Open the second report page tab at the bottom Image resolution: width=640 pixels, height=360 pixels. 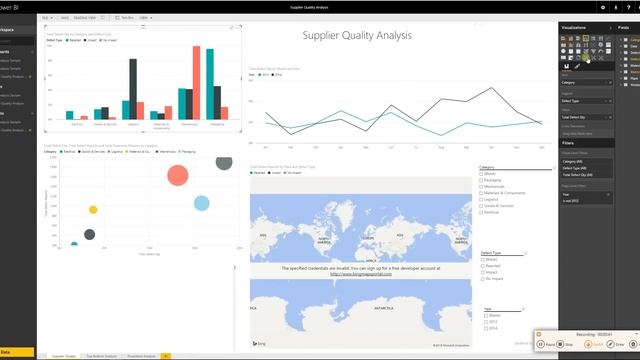coord(101,356)
